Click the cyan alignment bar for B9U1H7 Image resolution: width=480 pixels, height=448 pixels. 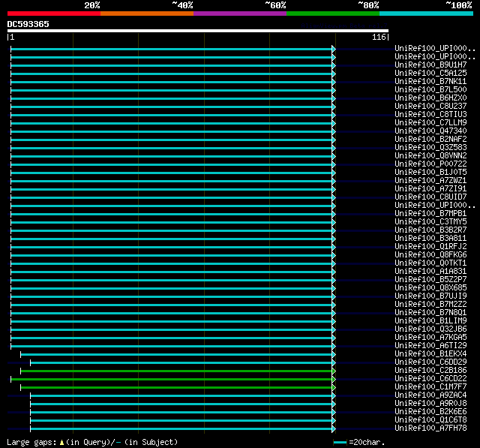pyautogui.click(x=173, y=65)
